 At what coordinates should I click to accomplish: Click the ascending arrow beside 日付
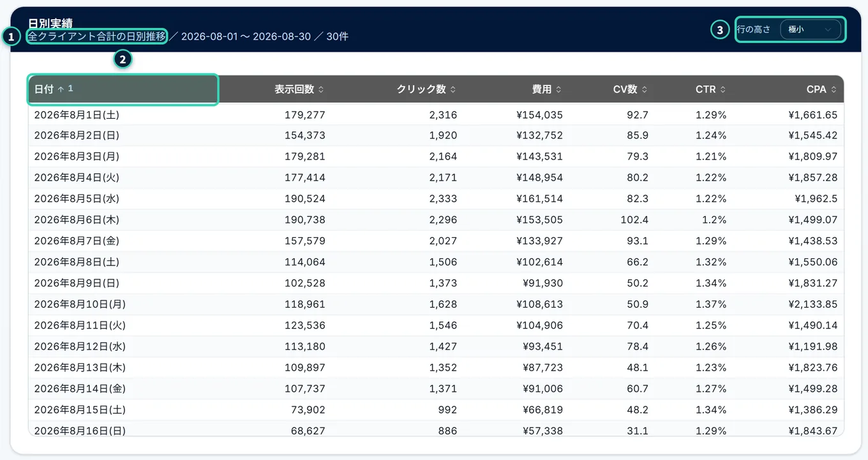point(61,89)
